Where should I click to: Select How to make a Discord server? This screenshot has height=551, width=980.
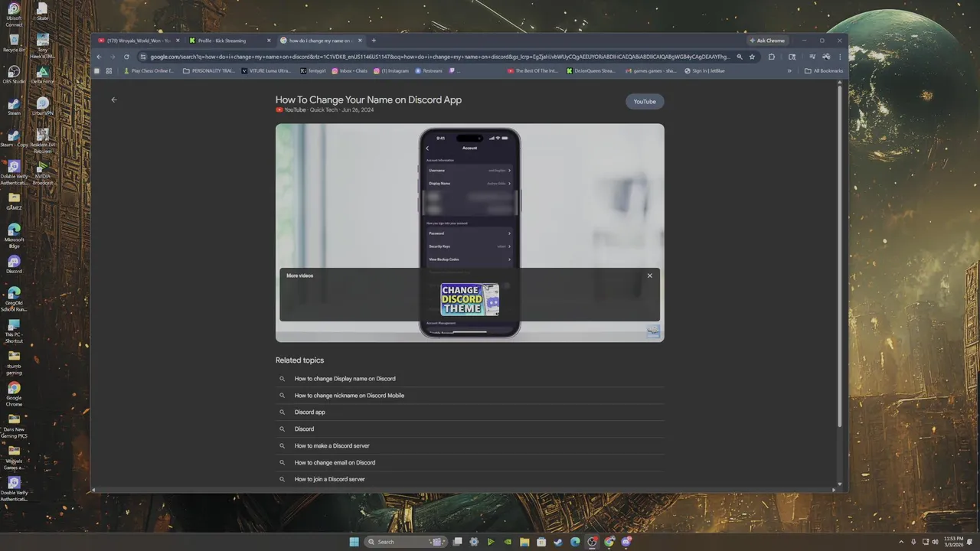332,445
